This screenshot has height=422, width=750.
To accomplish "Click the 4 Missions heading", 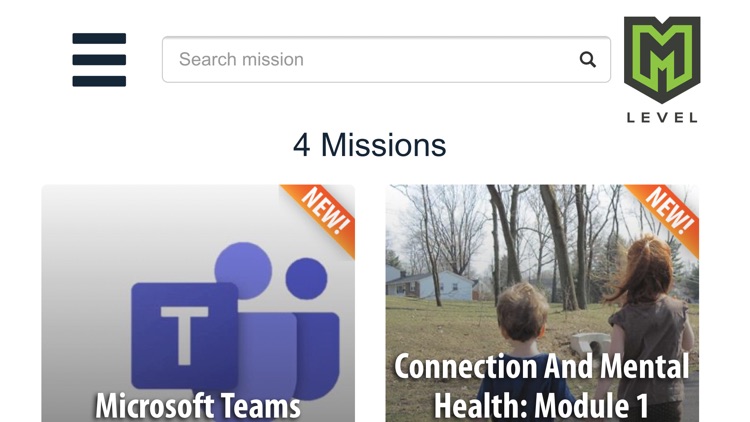I will 369,144.
